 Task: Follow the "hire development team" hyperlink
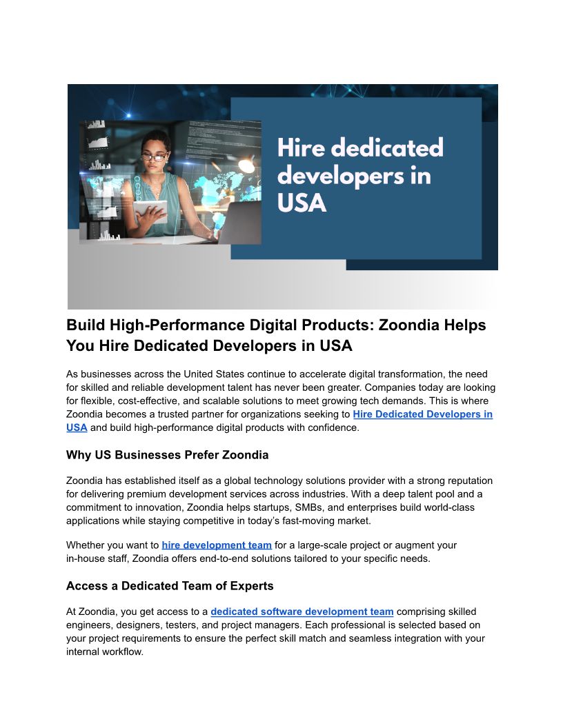pos(217,545)
